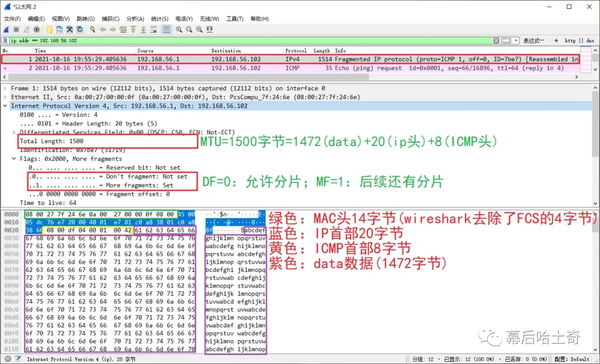600x364 pixels.
Task: Open the 视图(V) menu
Action: click(61, 19)
